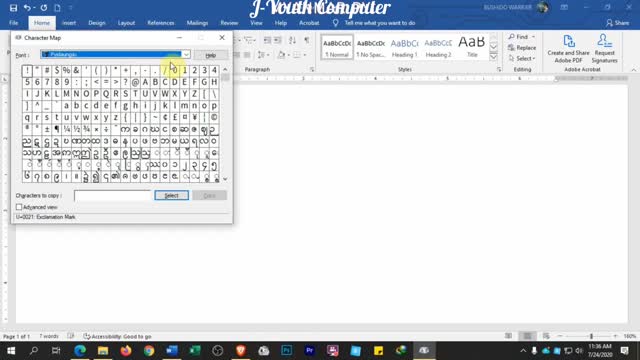Click the zoom in plus button

point(615,336)
